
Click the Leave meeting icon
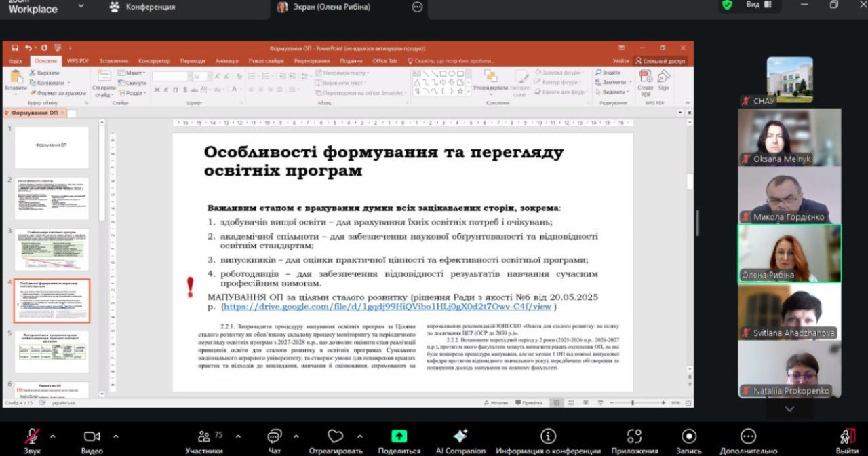pyautogui.click(x=847, y=436)
